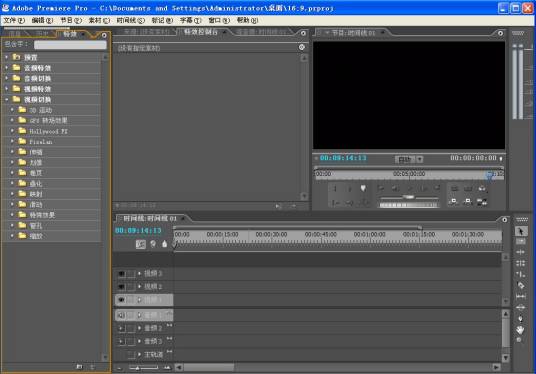Image resolution: width=536 pixels, height=374 pixels.
Task: Select the Ripple Edit tool
Action: click(521, 252)
